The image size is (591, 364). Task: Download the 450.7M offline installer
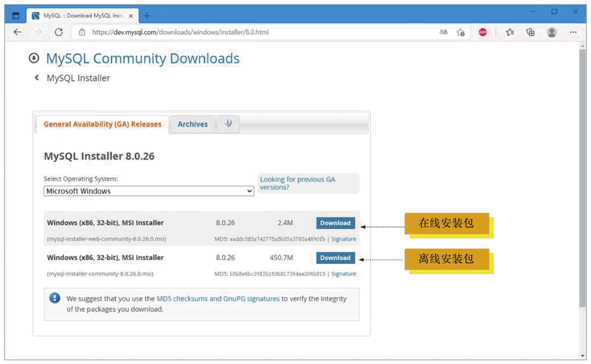click(x=336, y=258)
